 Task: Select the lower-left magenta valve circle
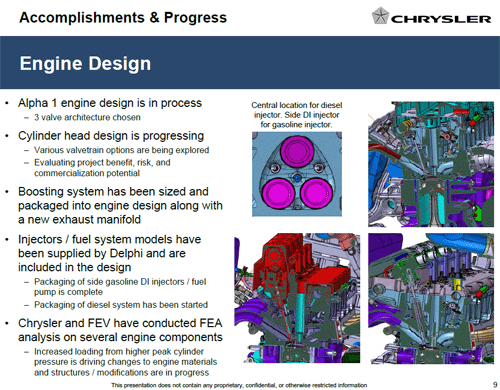pyautogui.click(x=278, y=194)
